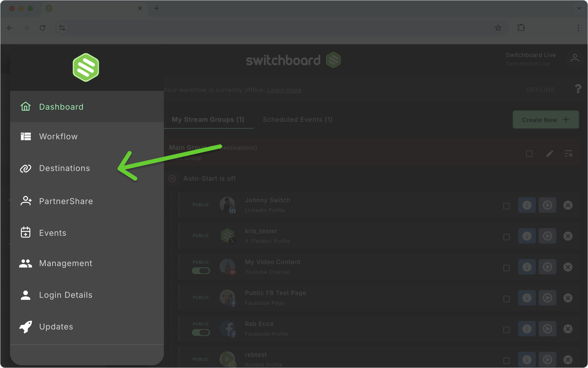This screenshot has width=588, height=368.
Task: Follow the Learn more link
Action: point(284,90)
